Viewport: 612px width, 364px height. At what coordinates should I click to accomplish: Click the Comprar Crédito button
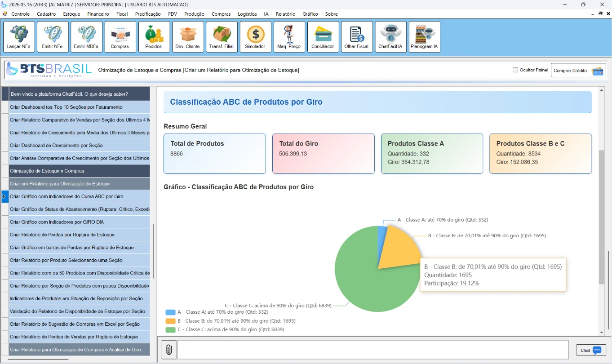578,71
